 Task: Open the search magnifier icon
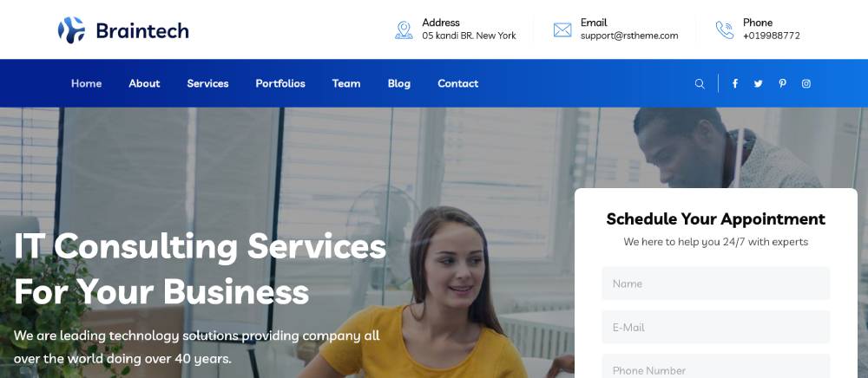pyautogui.click(x=700, y=84)
